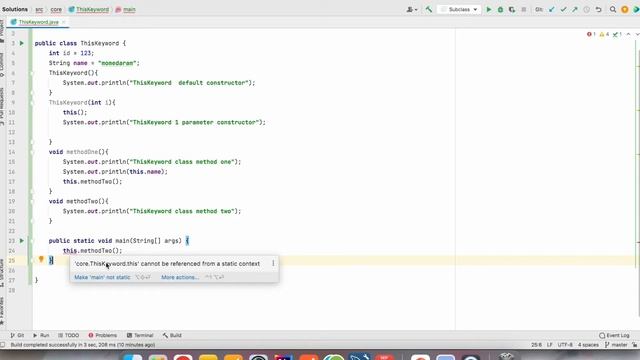Collapse the methodOne() body fold
The image size is (640, 360).
[32, 152]
